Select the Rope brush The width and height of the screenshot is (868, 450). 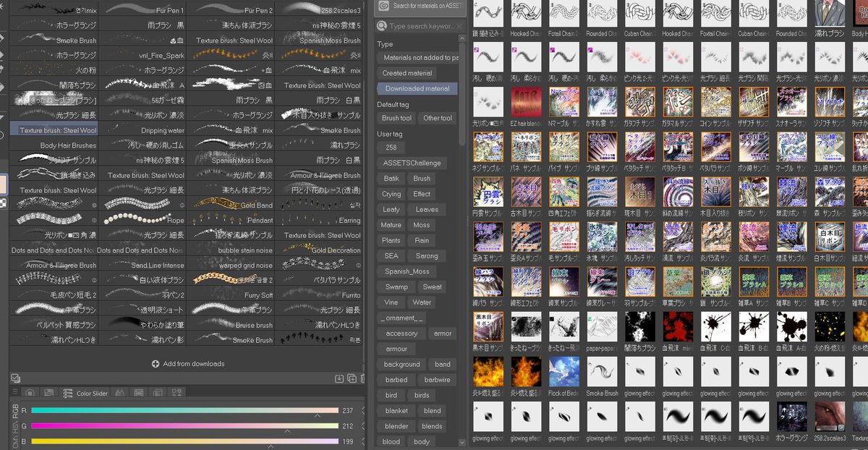coord(142,220)
